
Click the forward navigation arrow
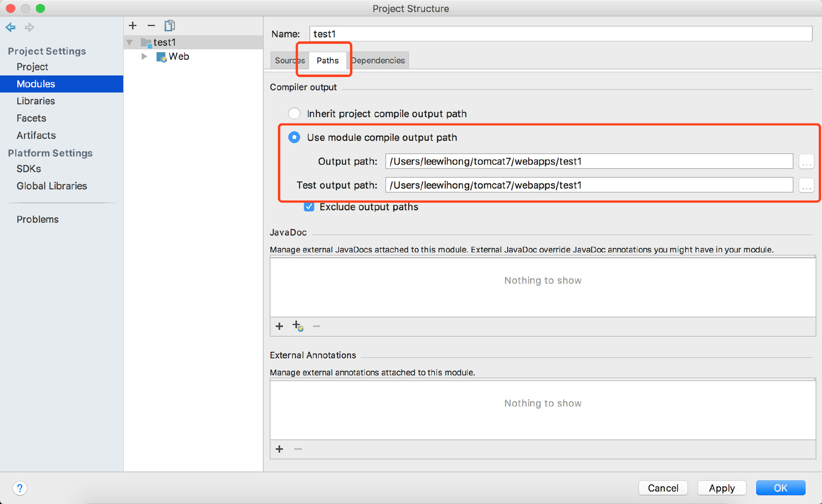[29, 27]
